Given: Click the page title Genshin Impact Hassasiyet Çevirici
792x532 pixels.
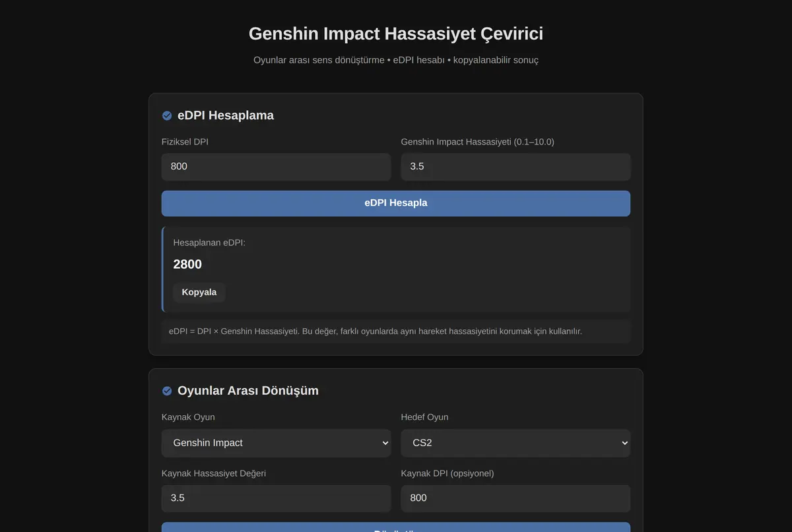Looking at the screenshot, I should [x=396, y=34].
